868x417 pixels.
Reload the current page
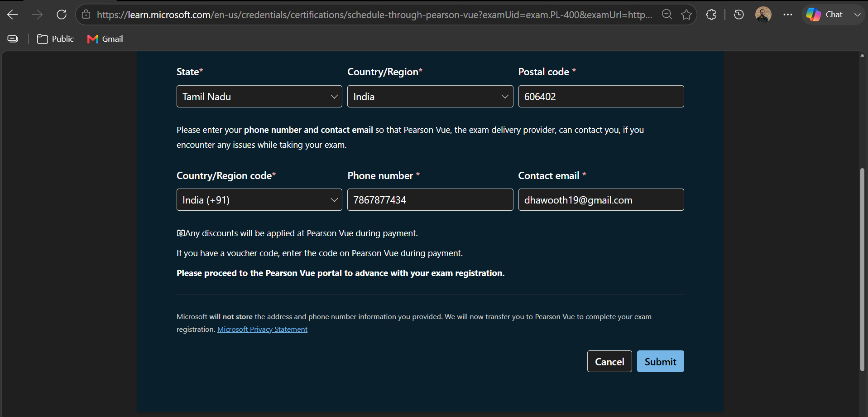pos(62,15)
